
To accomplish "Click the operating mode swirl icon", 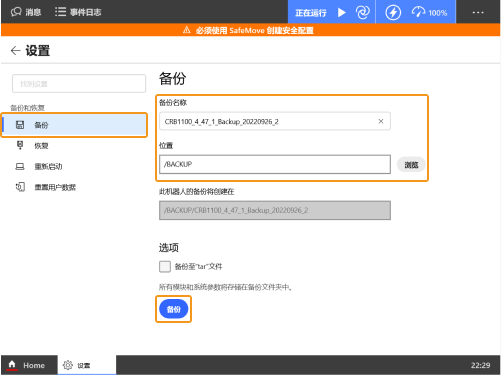I will point(363,13).
